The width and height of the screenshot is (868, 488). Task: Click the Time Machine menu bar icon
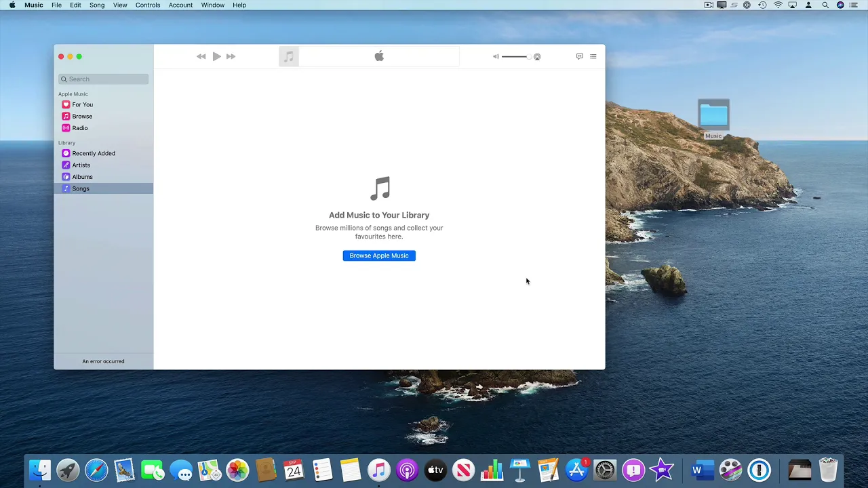click(x=762, y=5)
